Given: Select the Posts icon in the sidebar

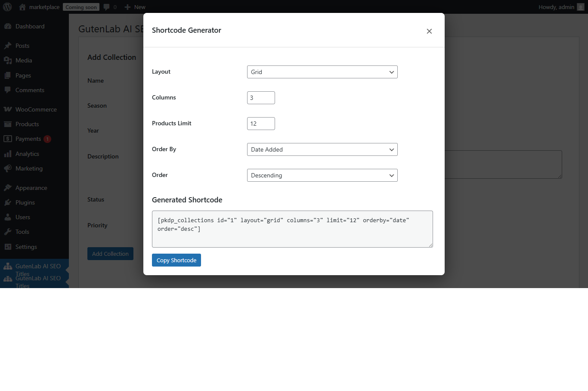Looking at the screenshot, I should pyautogui.click(x=9, y=46).
